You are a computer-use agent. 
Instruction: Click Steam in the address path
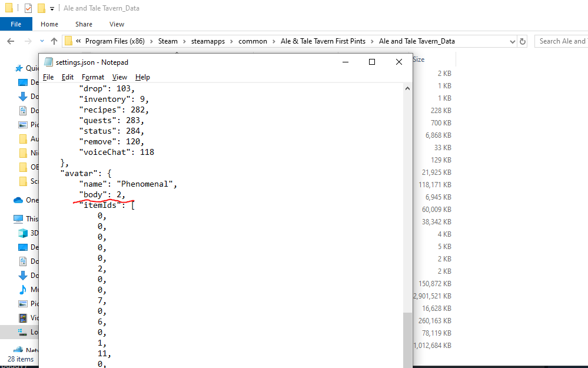pyautogui.click(x=168, y=41)
